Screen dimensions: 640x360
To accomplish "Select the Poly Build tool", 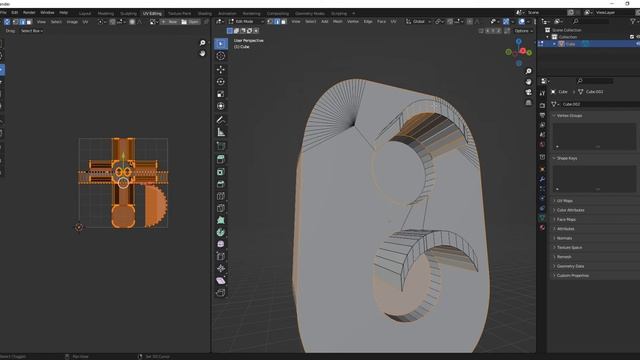I will (221, 220).
